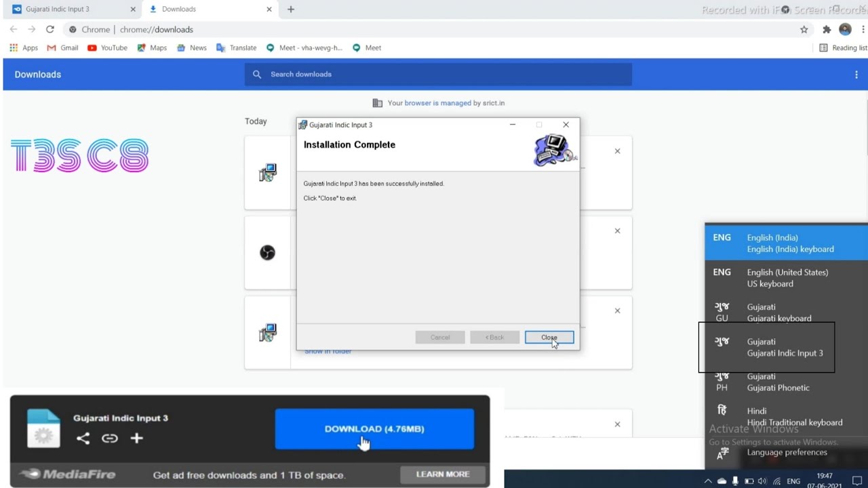Open the Chrome three-dot menu beside the avatar
868x488 pixels.
point(863,29)
